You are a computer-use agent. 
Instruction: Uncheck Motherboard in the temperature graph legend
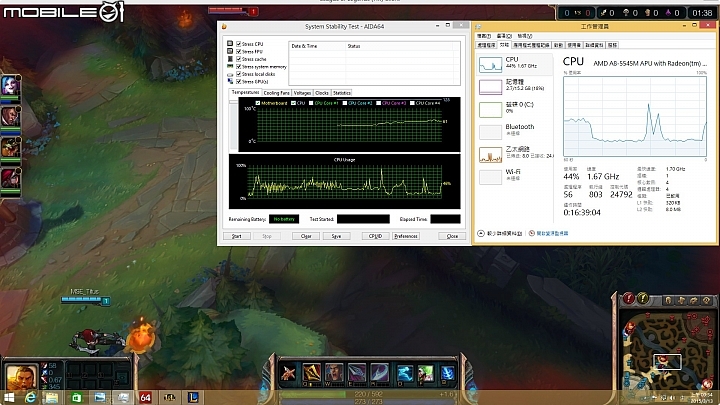click(258, 103)
